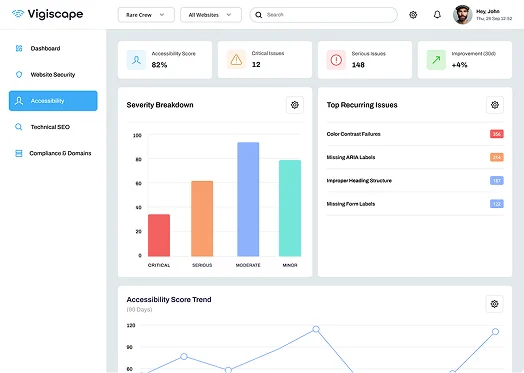Screen dimensions: 524x373
Task: Click into the Search field
Action: pos(323,15)
